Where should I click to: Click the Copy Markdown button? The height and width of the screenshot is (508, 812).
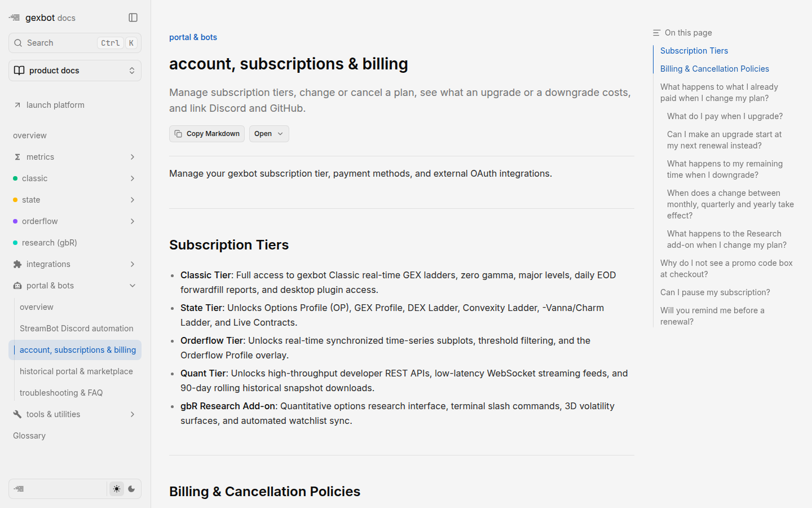[x=207, y=134]
